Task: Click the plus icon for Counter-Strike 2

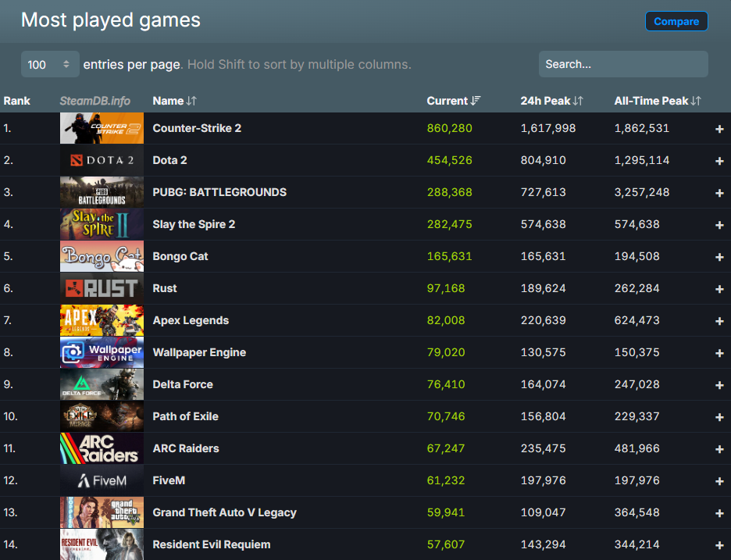Action: (719, 129)
